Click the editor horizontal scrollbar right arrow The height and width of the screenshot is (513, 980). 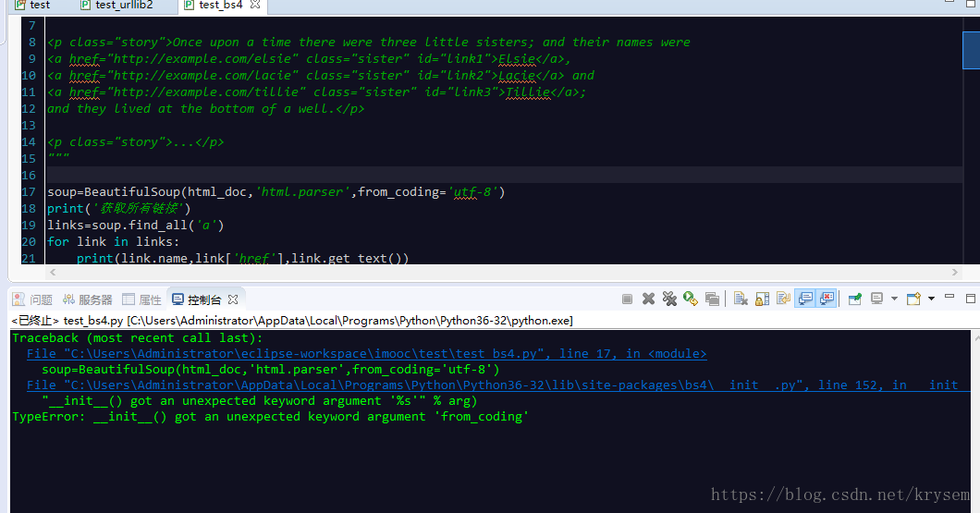pyautogui.click(x=954, y=273)
